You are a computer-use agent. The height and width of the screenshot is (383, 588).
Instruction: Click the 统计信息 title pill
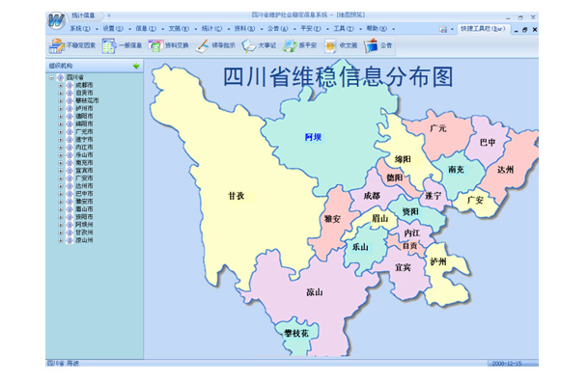click(83, 15)
